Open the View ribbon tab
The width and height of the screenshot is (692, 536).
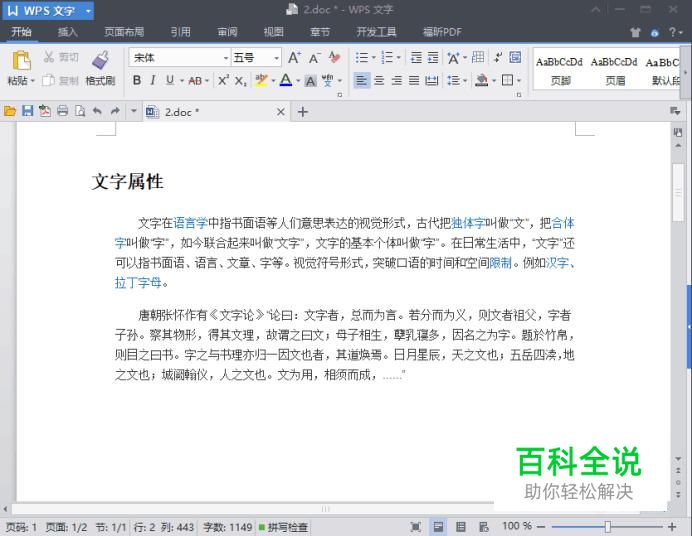[x=274, y=32]
